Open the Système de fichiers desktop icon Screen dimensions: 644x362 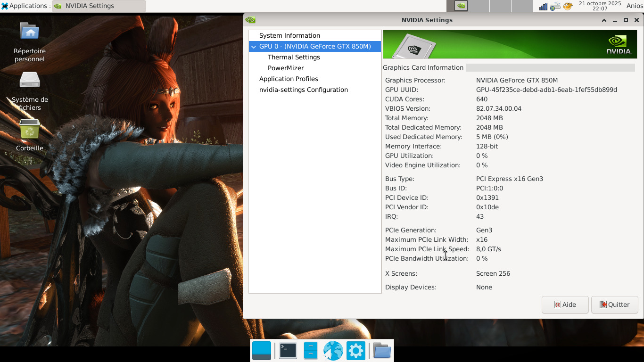pyautogui.click(x=30, y=91)
